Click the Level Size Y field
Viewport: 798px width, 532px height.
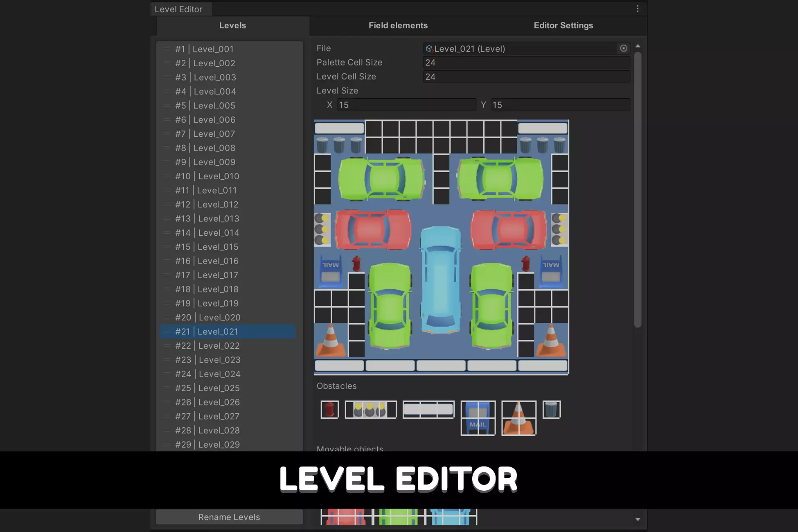560,105
